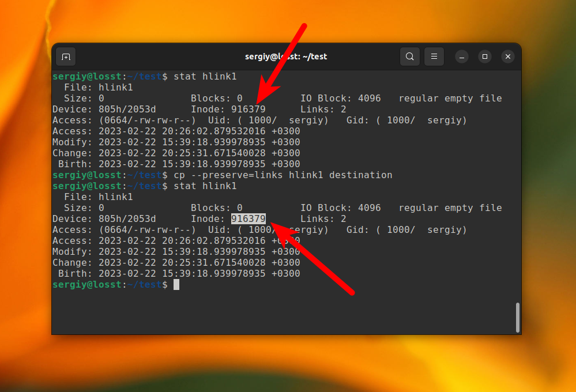Viewport: 576px width, 392px height.
Task: Click Device 805h/2053d in second stat output
Action: [127, 219]
